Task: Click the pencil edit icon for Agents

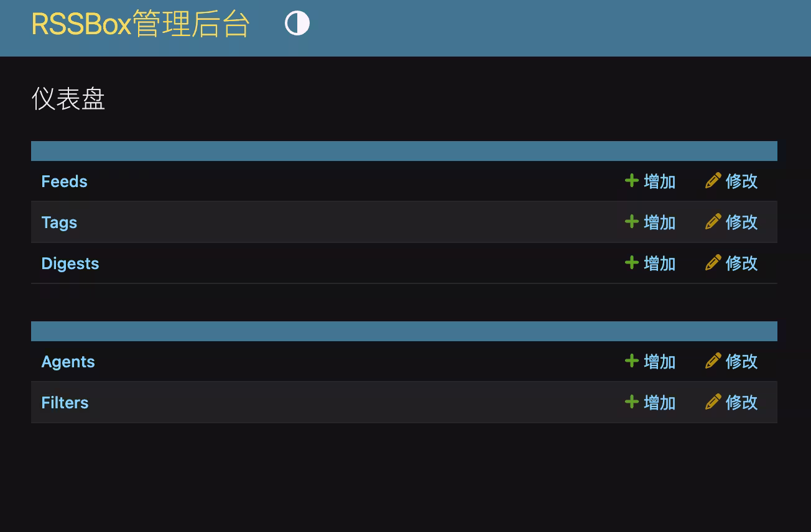Action: click(713, 361)
